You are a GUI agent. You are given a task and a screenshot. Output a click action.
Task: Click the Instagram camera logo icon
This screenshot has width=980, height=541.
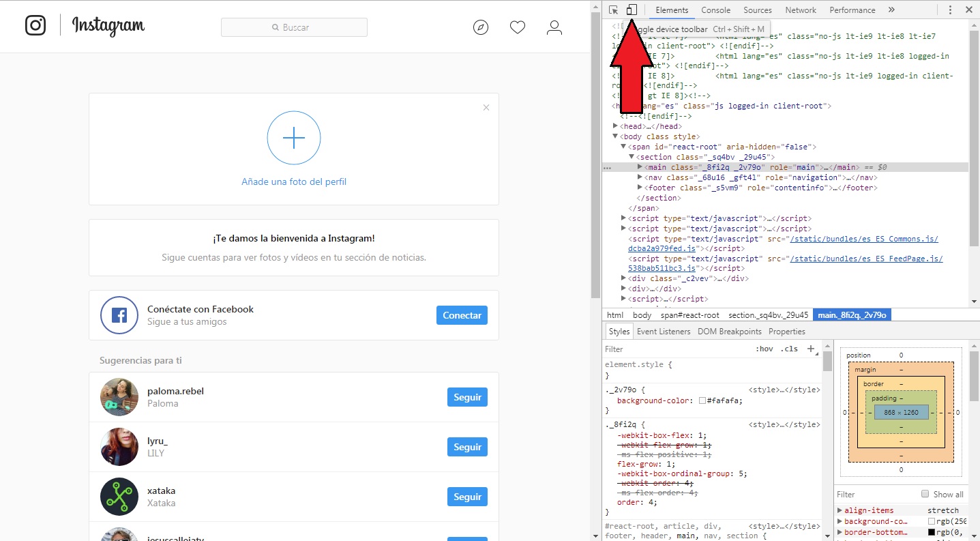35,26
